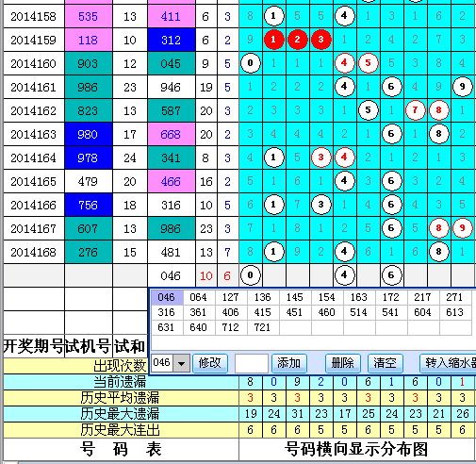Viewport: 476px width, 464px height.
Task: Click circled 9 in row 2014161
Action: pyautogui.click(x=462, y=87)
